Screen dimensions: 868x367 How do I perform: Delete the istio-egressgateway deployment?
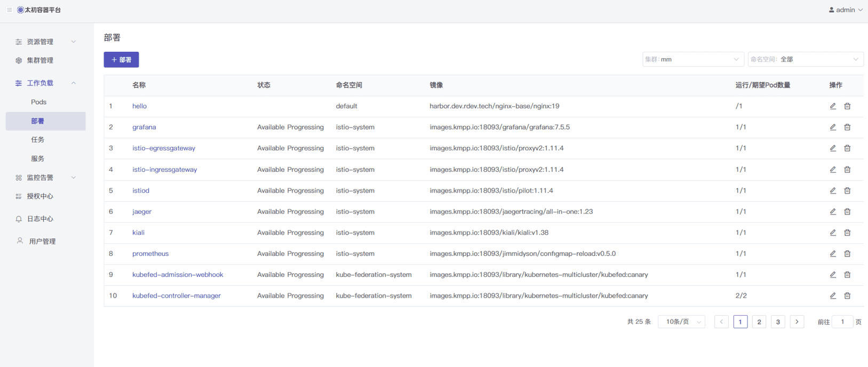click(847, 148)
